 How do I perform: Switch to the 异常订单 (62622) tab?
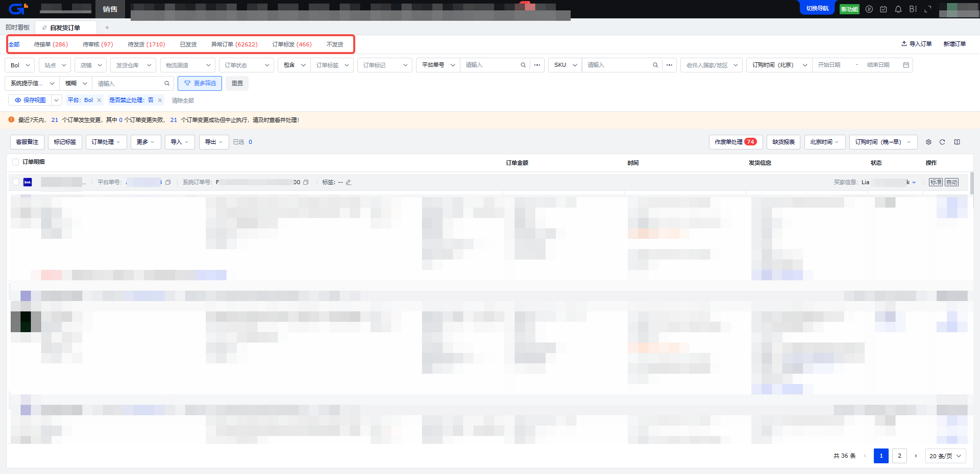click(234, 44)
